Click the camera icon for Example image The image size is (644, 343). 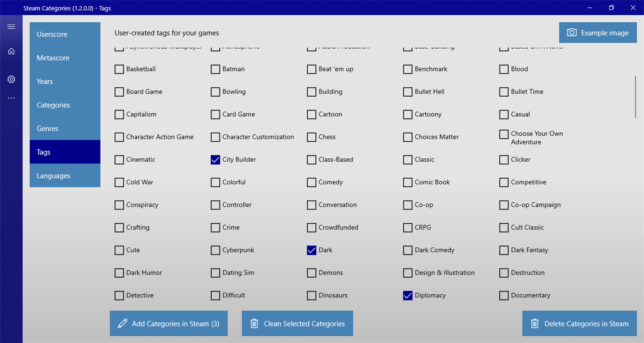click(x=572, y=33)
